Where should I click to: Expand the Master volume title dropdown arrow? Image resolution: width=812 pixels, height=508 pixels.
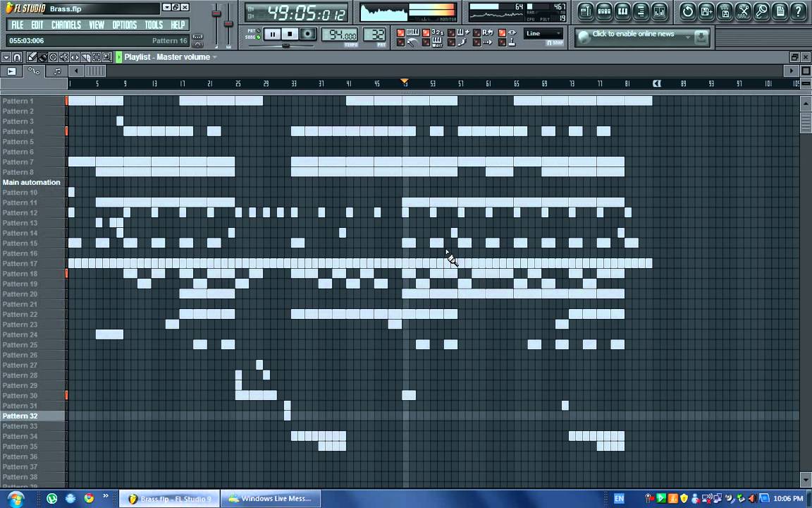[215, 57]
